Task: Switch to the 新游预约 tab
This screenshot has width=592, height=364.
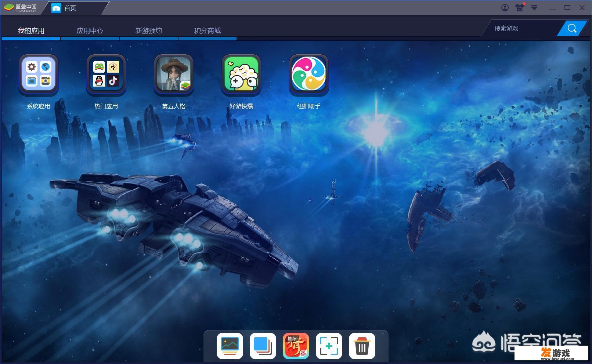Action: tap(149, 31)
